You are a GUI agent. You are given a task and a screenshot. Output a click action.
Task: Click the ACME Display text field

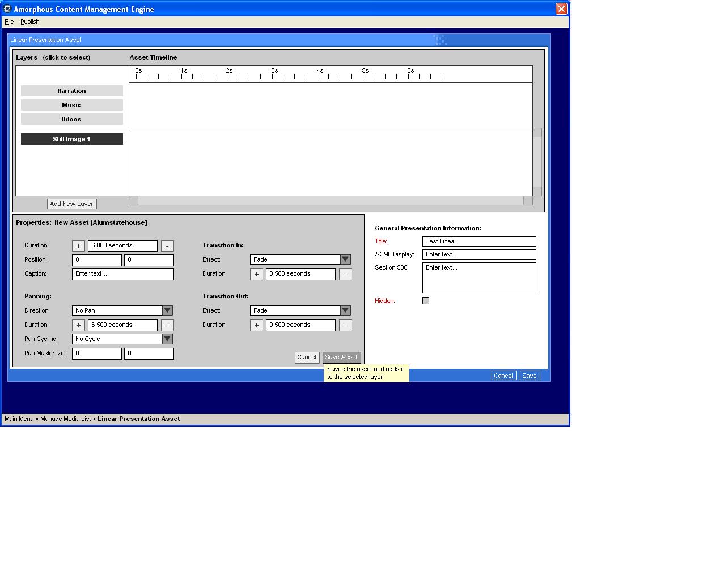click(x=479, y=255)
